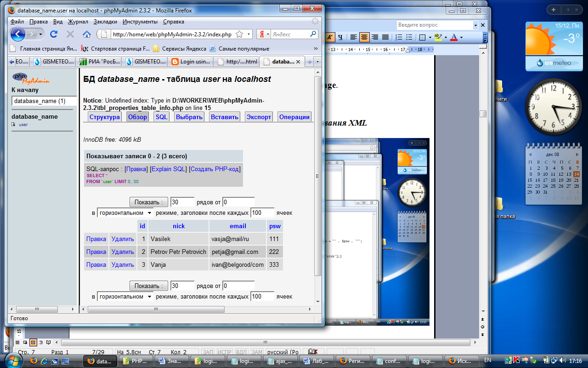Image resolution: width=588 pixels, height=368 pixels.
Task: Click Показать button above the results table
Action: point(148,202)
